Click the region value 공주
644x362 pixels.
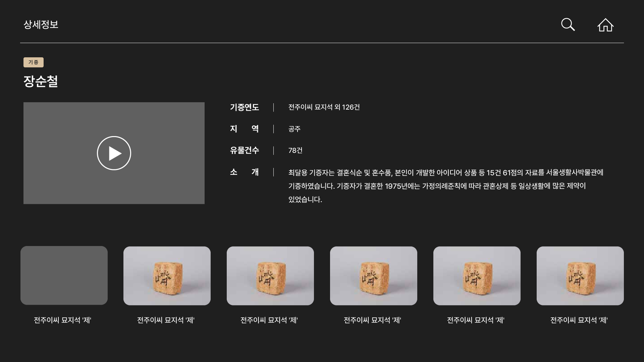(294, 129)
